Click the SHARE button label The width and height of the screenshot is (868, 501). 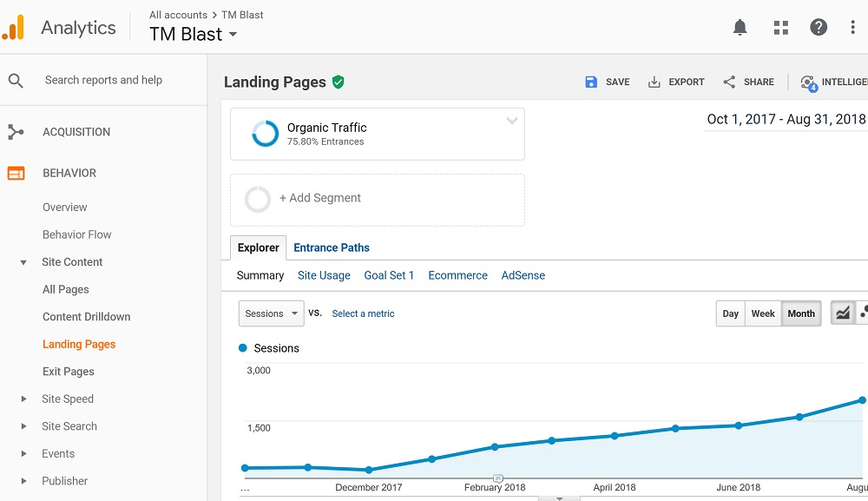click(759, 82)
